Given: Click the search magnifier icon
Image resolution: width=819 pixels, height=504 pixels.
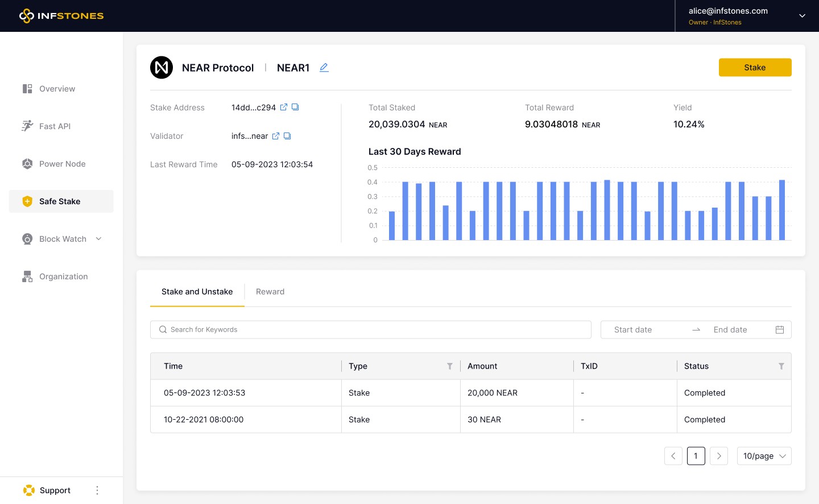Looking at the screenshot, I should pos(163,330).
